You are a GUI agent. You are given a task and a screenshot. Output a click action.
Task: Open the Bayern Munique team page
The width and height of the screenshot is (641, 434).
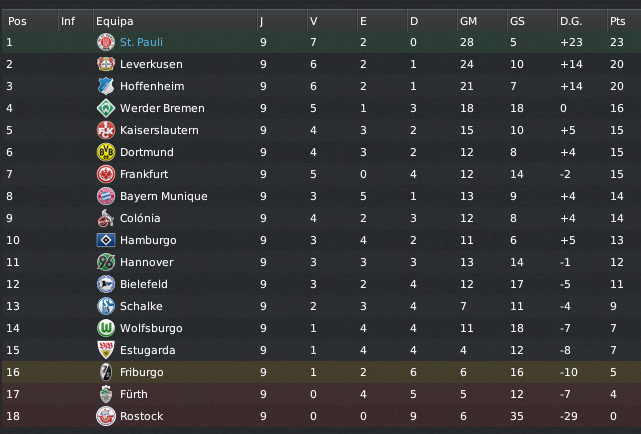tap(163, 196)
